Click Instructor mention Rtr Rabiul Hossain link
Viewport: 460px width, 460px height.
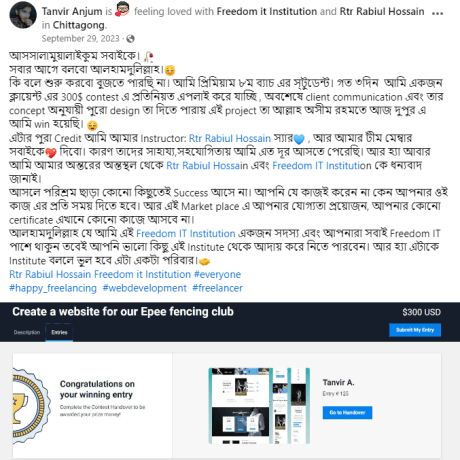[x=230, y=138]
